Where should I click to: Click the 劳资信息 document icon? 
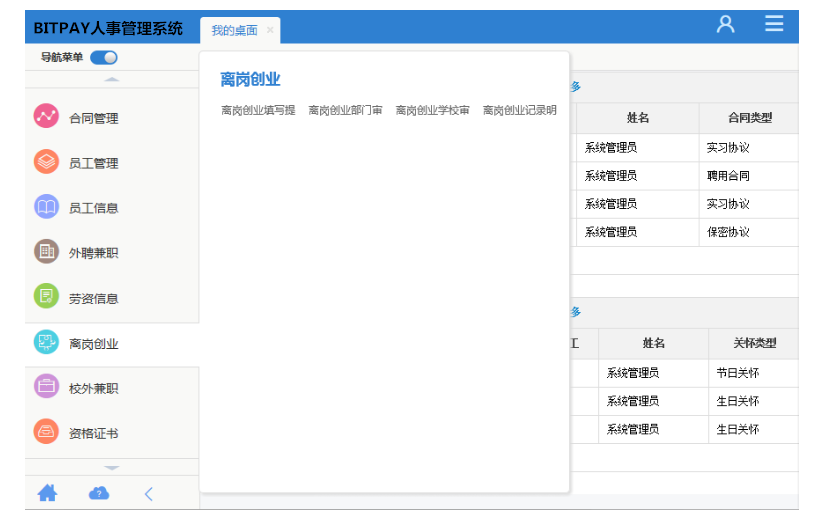click(x=46, y=297)
